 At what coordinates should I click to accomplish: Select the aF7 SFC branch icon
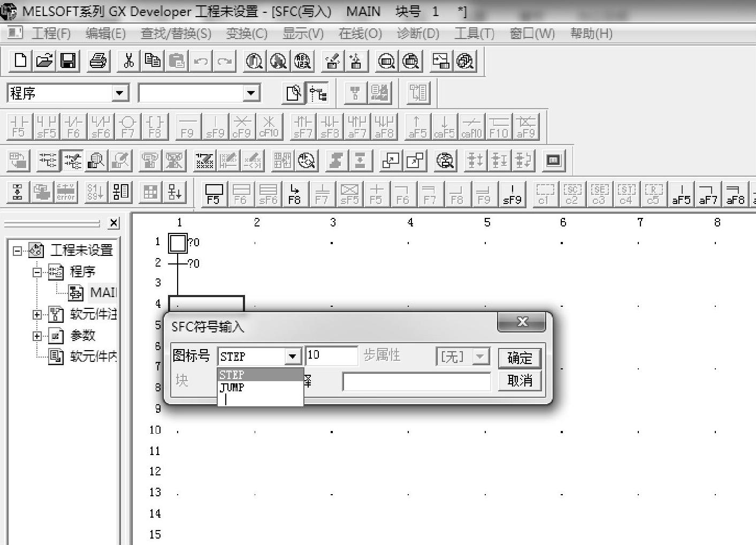tap(708, 194)
